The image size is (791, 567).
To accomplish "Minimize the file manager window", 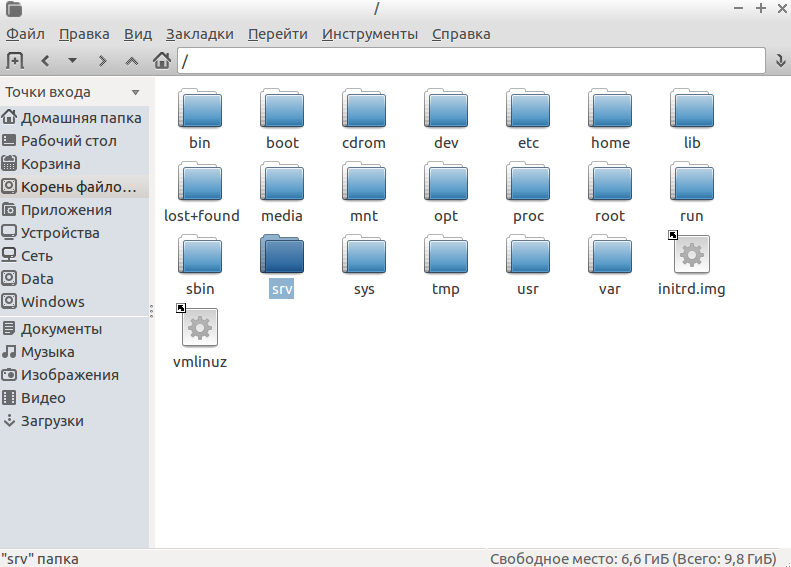I will [739, 8].
